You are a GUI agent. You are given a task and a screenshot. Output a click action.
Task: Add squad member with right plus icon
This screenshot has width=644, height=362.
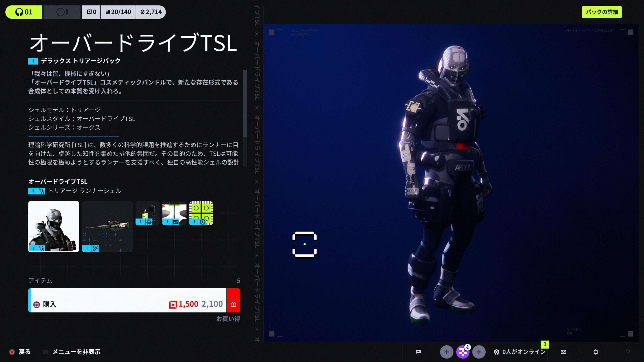click(479, 352)
